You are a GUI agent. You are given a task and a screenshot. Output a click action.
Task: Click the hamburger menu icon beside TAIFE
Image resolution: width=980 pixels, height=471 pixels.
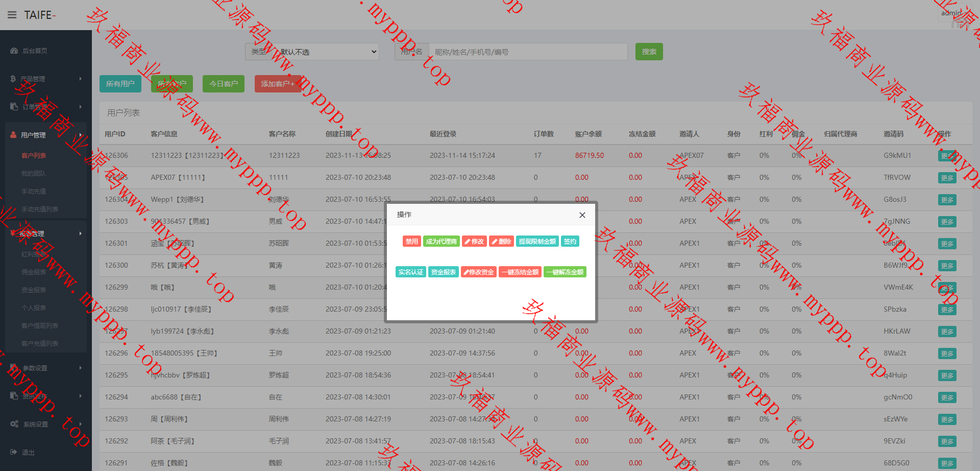[12, 15]
